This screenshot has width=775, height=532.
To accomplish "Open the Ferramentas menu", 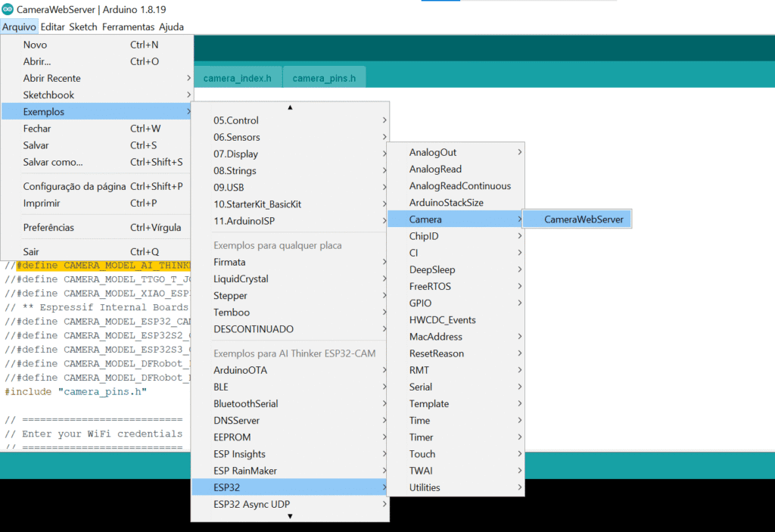I will (128, 26).
